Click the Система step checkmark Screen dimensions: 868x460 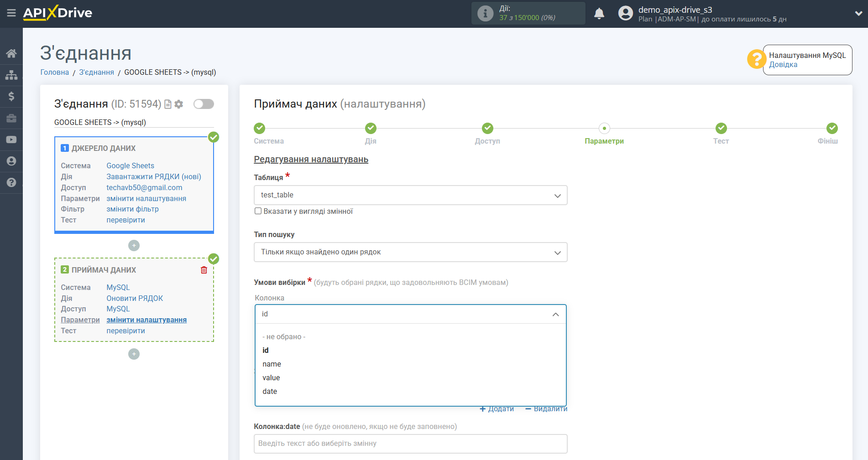pyautogui.click(x=259, y=128)
